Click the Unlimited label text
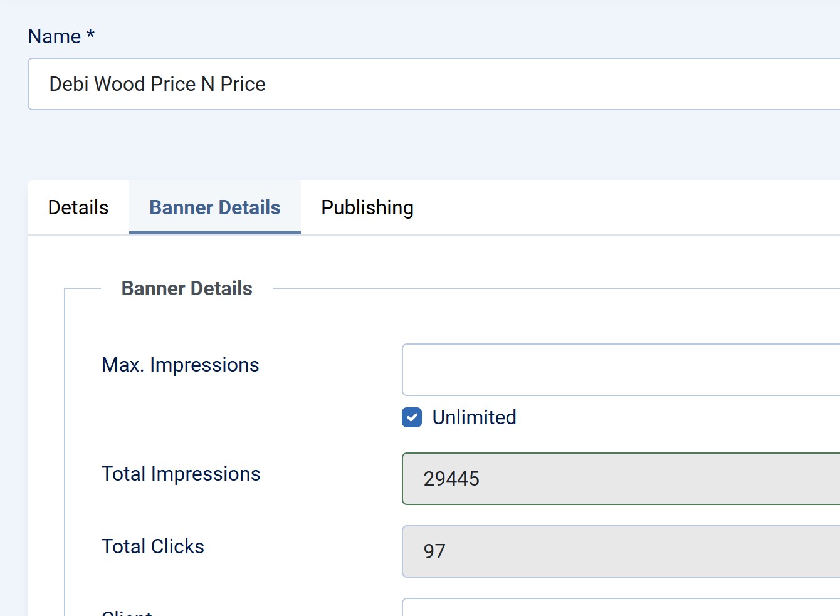Viewport: 840px width, 616px height. tap(474, 417)
